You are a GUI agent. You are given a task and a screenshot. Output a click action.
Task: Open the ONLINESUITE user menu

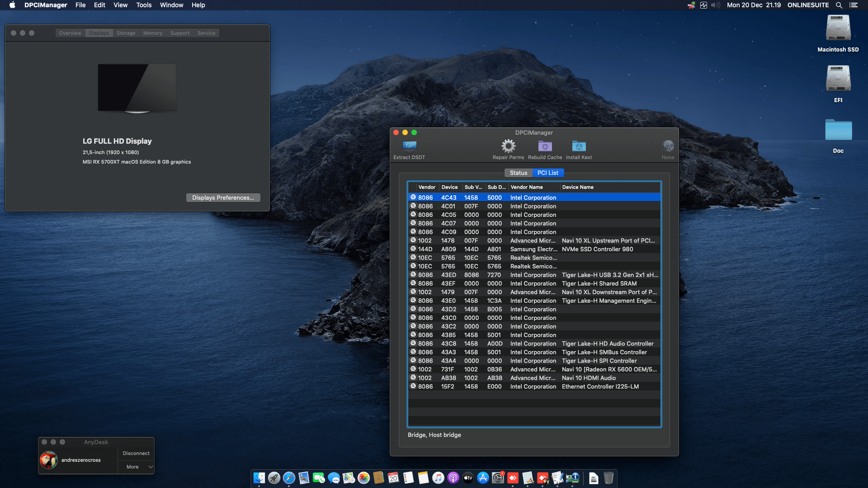808,5
